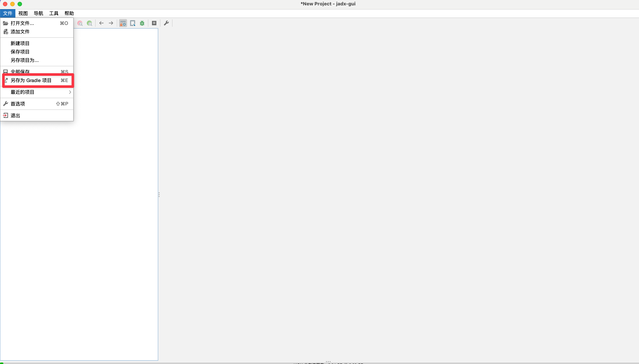Open 首选项 from the file menu

pos(37,104)
